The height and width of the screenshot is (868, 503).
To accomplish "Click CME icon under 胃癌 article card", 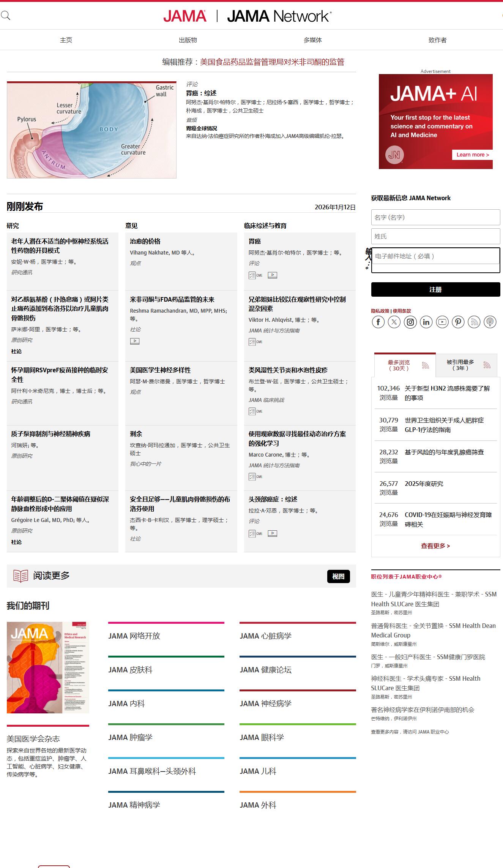I will point(255,275).
